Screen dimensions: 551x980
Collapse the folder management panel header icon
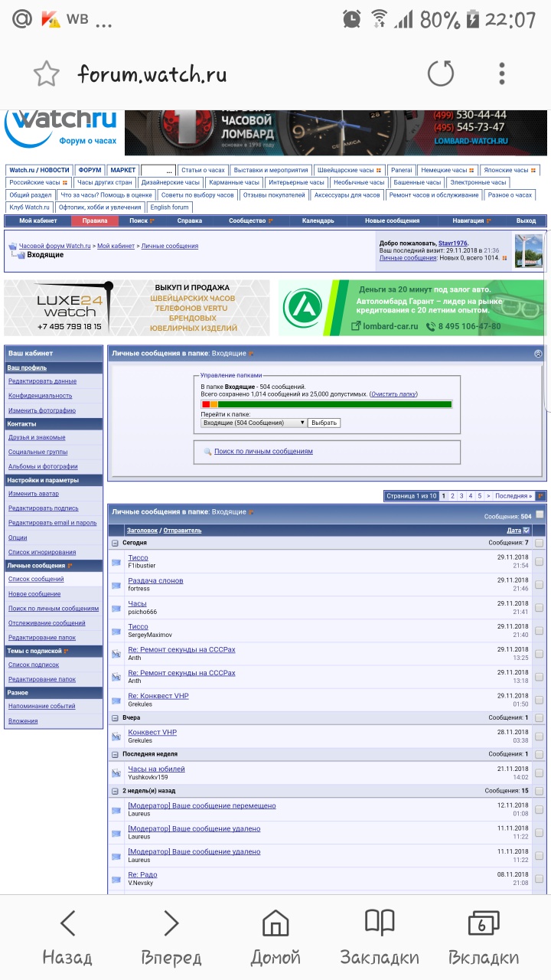coord(538,354)
